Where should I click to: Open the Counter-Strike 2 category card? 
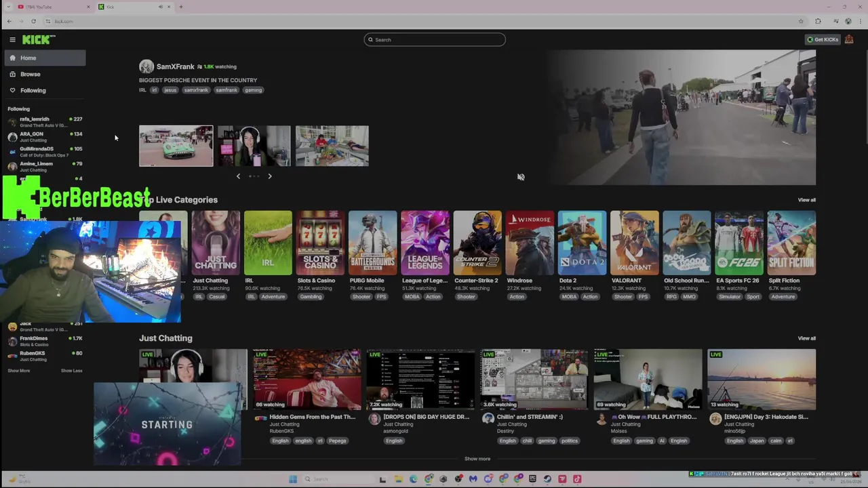click(477, 243)
